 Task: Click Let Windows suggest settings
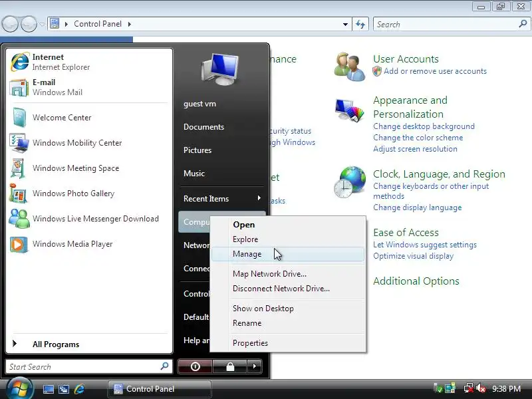click(x=425, y=245)
